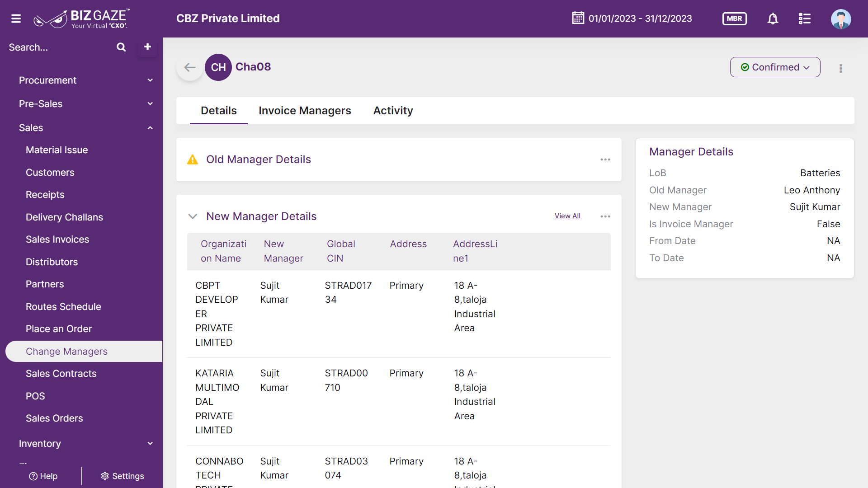Open the task list icon in header

[805, 19]
